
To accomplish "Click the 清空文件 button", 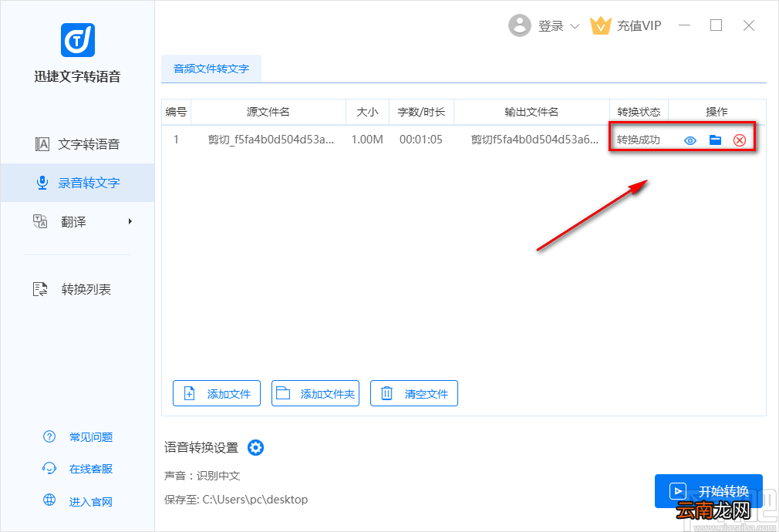I will click(414, 393).
